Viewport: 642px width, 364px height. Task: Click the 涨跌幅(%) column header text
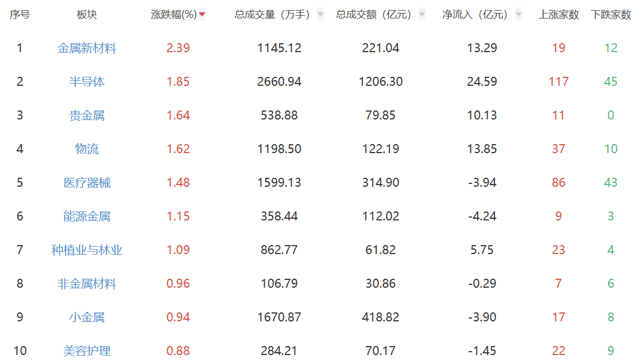click(174, 15)
